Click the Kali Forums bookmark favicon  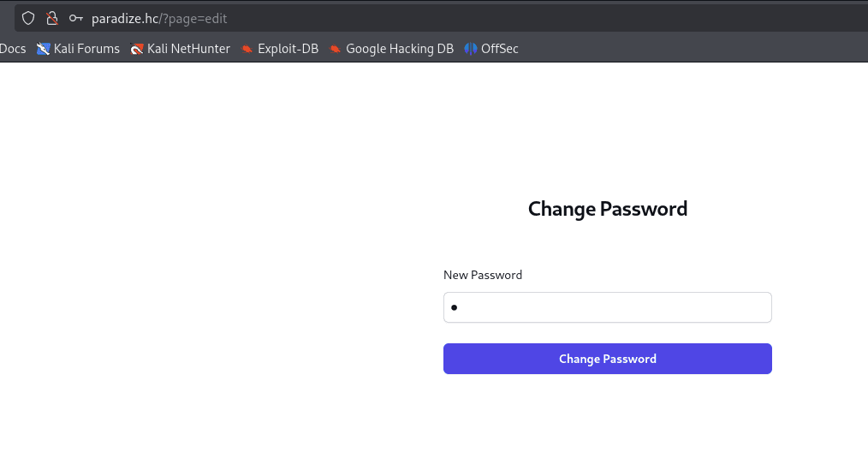click(x=44, y=49)
